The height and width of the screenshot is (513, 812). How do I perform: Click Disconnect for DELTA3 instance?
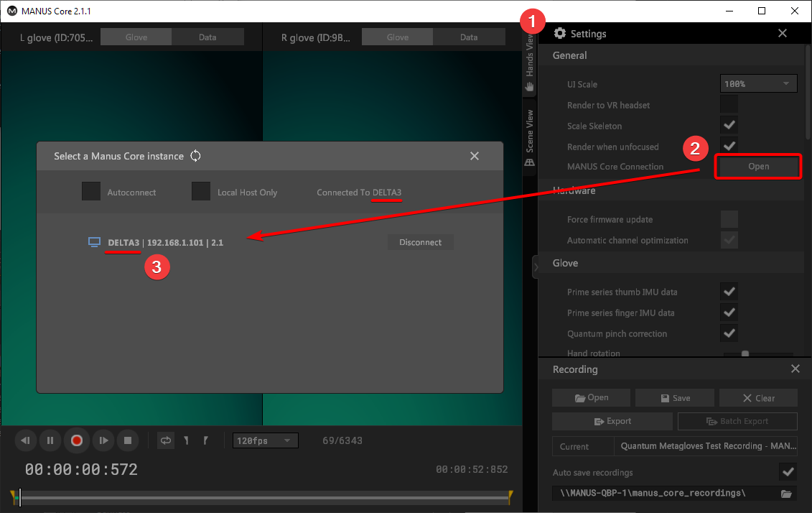(x=420, y=242)
